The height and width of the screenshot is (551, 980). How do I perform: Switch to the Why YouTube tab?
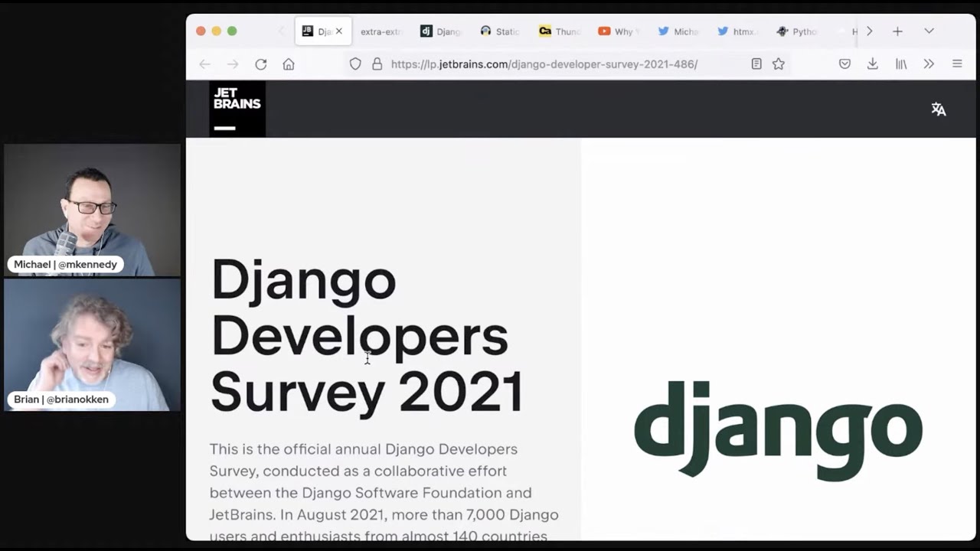tap(619, 31)
